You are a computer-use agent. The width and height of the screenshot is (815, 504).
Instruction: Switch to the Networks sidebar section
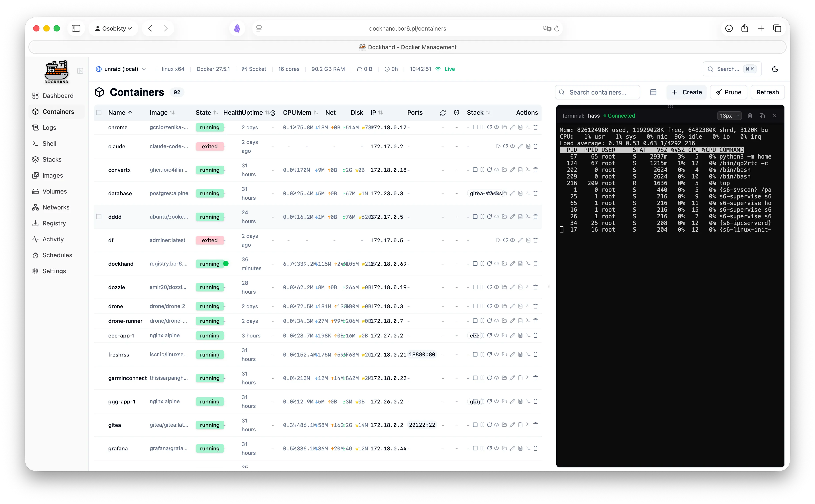click(x=56, y=207)
